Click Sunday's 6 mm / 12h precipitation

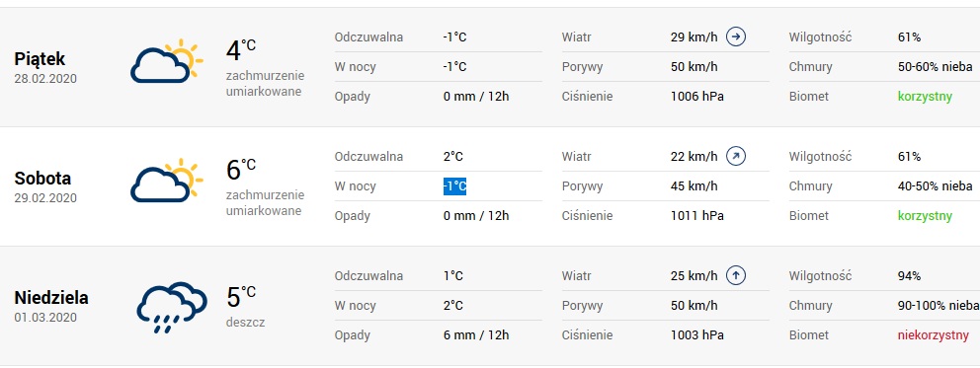(x=476, y=334)
